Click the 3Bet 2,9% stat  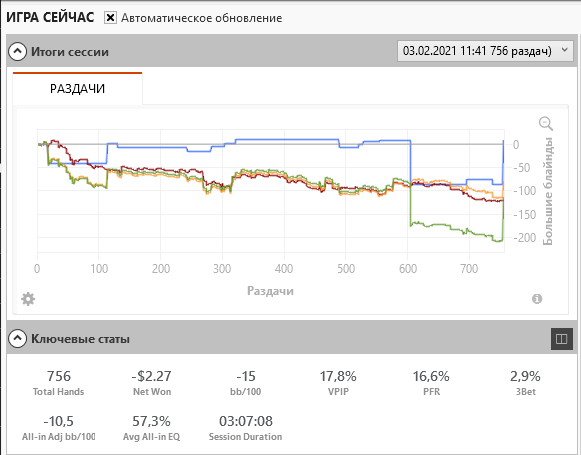(x=525, y=383)
